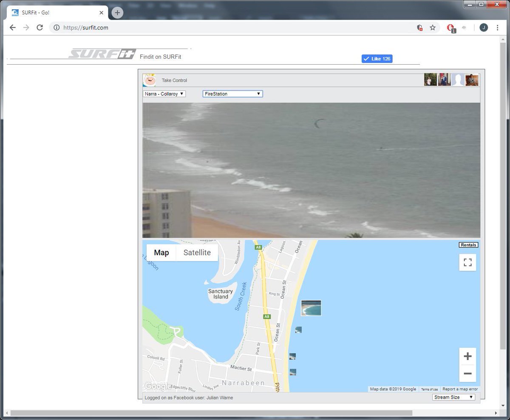Open the red extension icon with badge
510x420 pixels.
click(451, 28)
